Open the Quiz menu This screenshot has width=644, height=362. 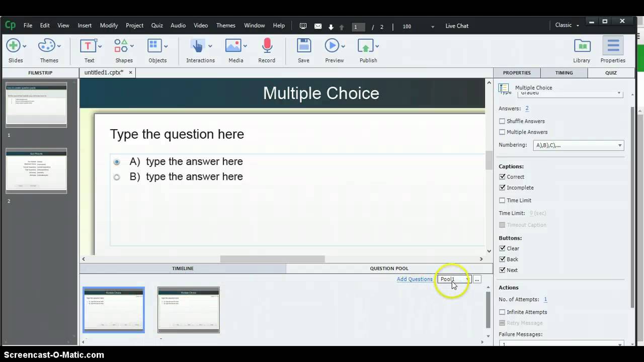(157, 26)
